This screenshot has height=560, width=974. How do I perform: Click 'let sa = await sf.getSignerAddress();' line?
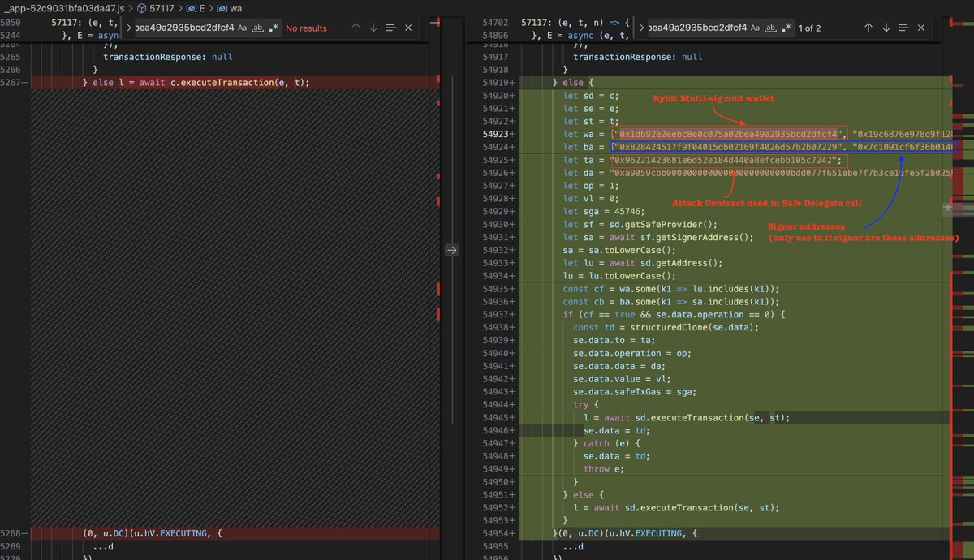pyautogui.click(x=659, y=237)
